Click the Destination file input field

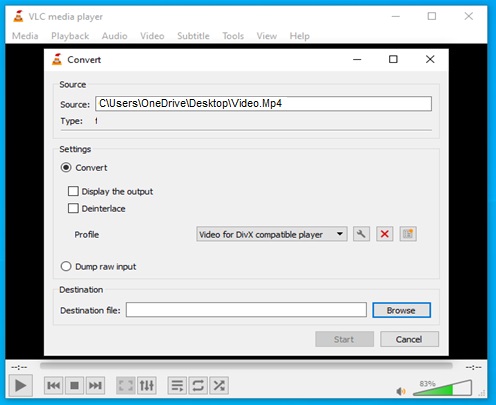pyautogui.click(x=246, y=310)
